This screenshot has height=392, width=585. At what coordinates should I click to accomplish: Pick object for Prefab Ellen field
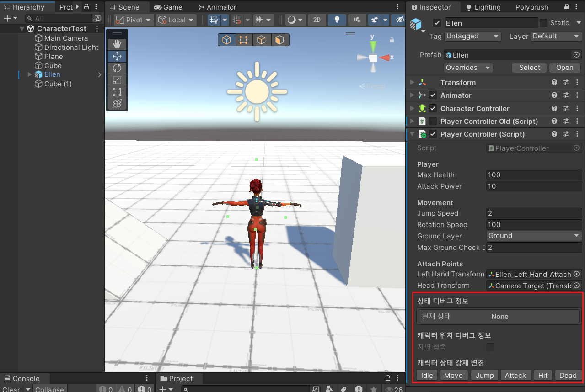(x=576, y=54)
